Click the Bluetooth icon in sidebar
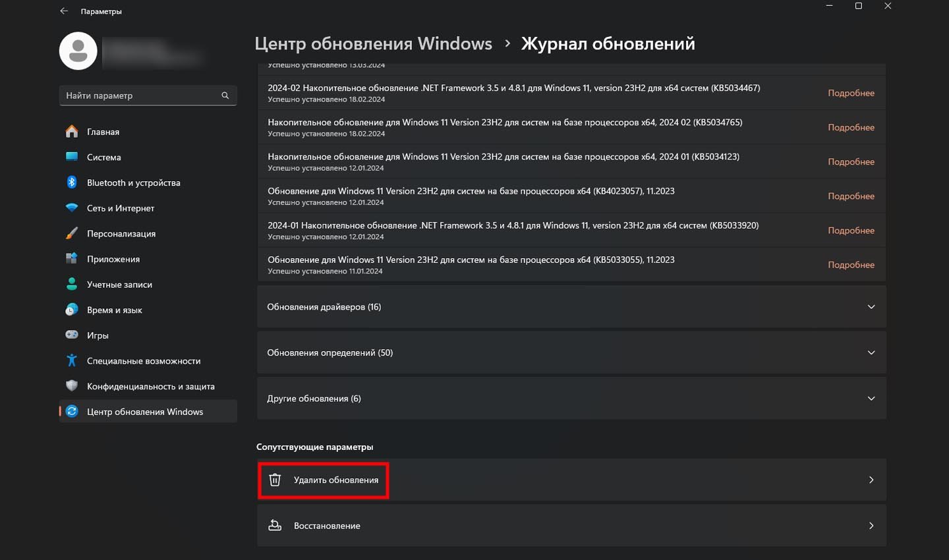Screen dimensions: 949x560 pos(72,182)
